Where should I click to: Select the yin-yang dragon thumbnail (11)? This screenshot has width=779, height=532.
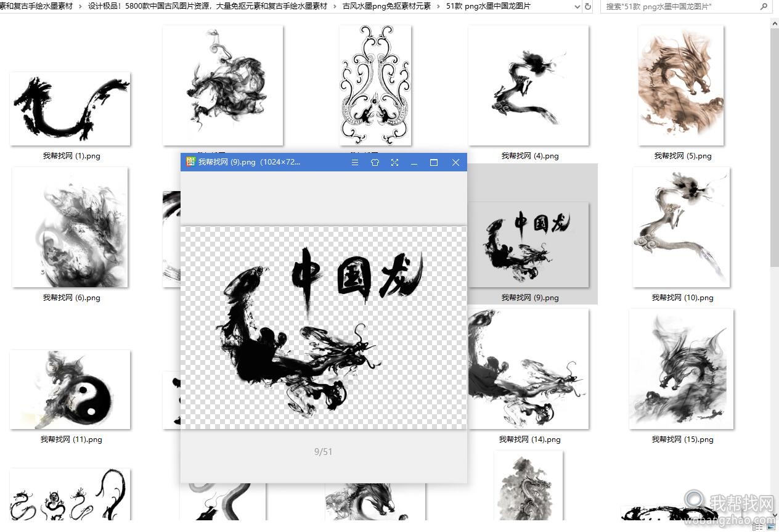pos(70,390)
